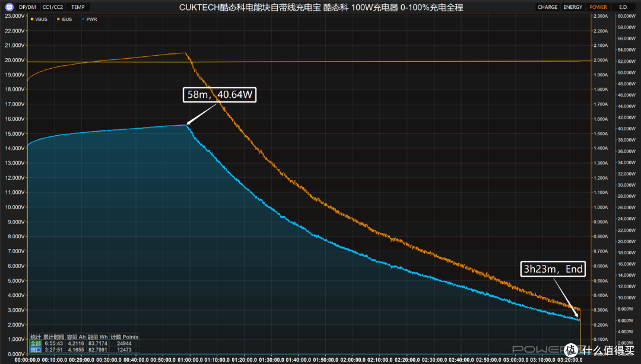641x364 pixels.
Task: Click the yellow VBUS legend color marker
Action: pyautogui.click(x=32, y=19)
